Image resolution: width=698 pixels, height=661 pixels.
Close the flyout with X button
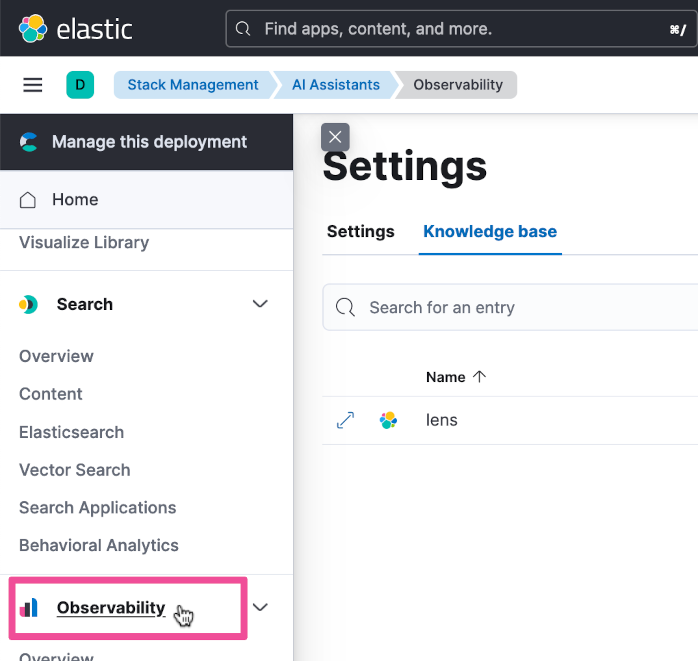point(336,137)
